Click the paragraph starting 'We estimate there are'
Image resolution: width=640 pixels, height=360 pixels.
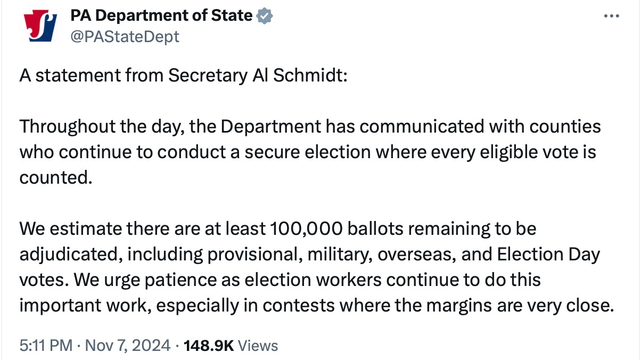pos(316,267)
